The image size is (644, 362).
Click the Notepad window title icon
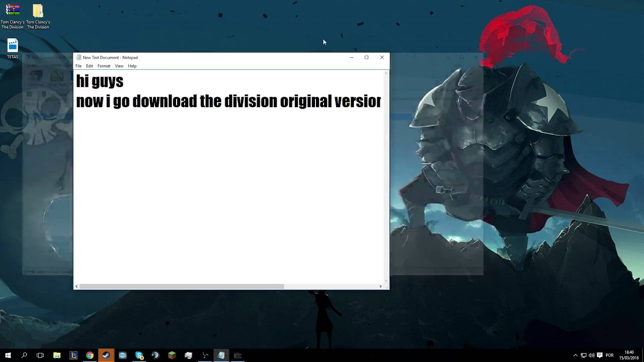[78, 57]
